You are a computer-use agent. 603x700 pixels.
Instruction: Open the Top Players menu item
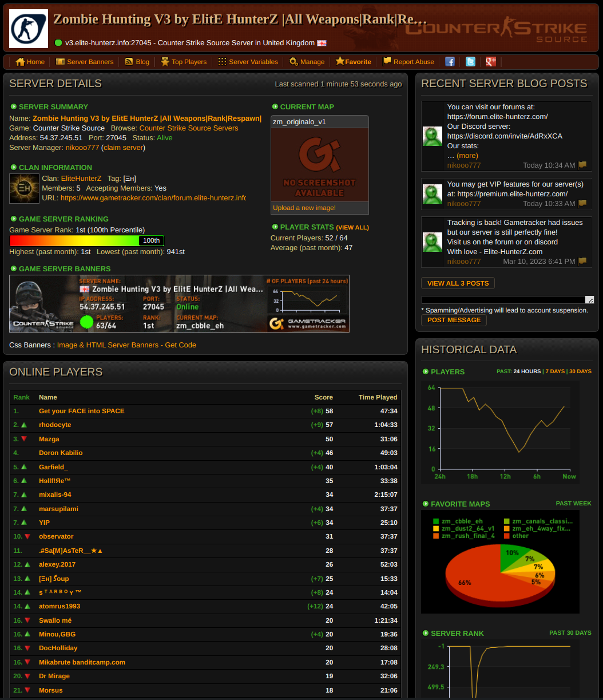(184, 62)
